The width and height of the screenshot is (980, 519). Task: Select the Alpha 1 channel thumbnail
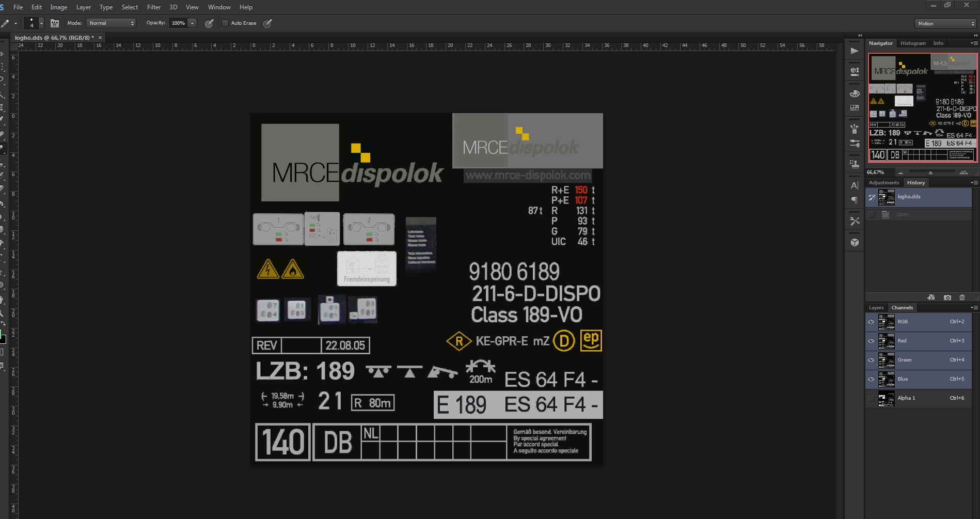coord(886,398)
